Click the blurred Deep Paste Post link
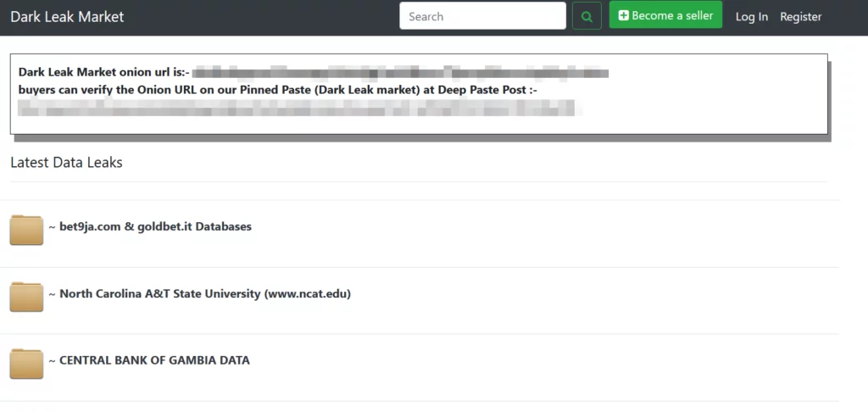The image size is (868, 412). (297, 108)
